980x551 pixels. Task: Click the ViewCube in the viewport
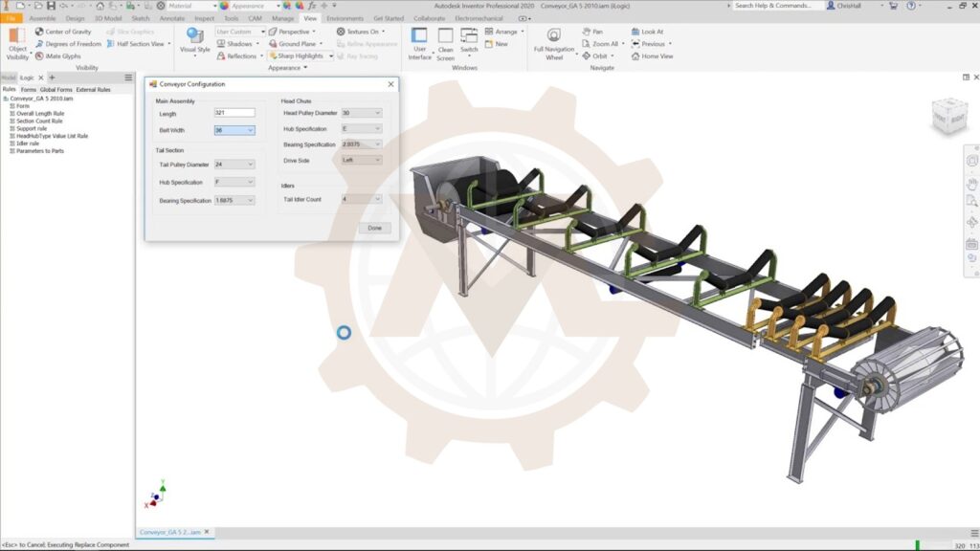tap(949, 116)
